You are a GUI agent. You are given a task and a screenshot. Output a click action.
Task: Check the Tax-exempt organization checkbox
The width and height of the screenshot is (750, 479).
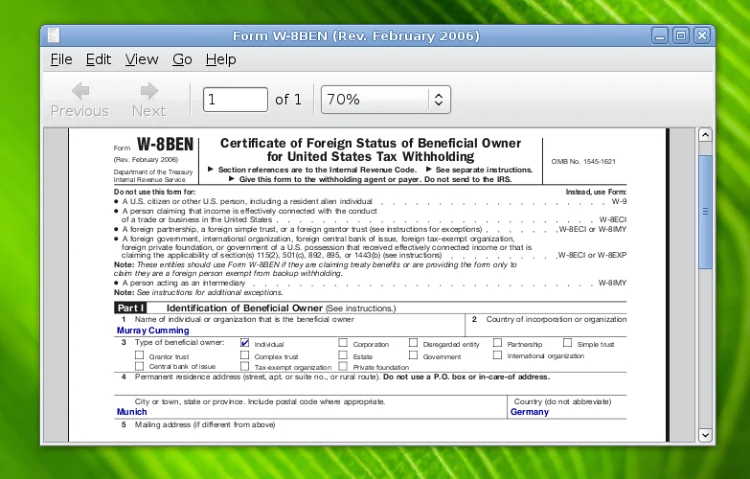[x=244, y=366]
